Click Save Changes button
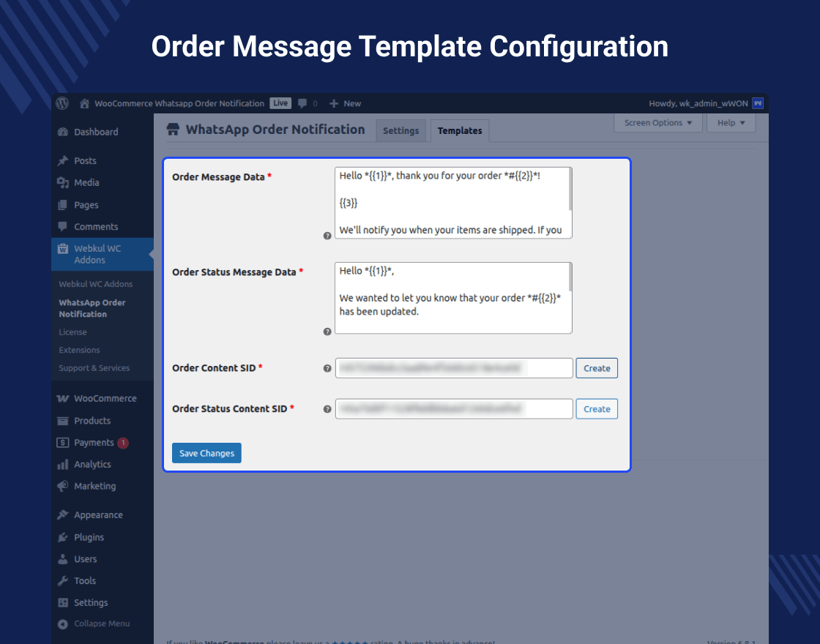 pyautogui.click(x=206, y=453)
